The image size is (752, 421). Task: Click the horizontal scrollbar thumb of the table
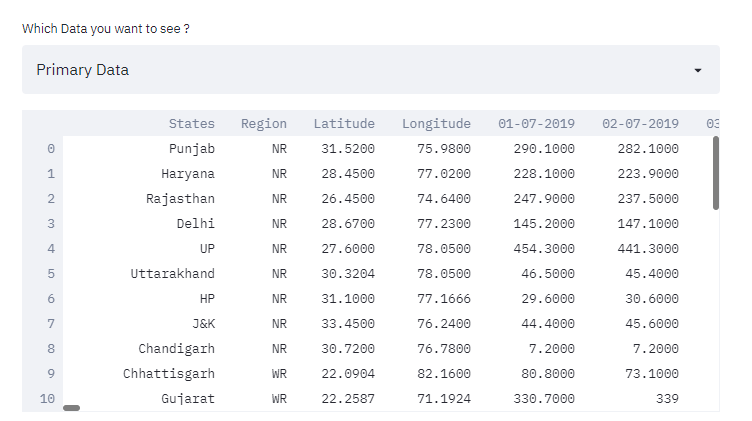[71, 408]
